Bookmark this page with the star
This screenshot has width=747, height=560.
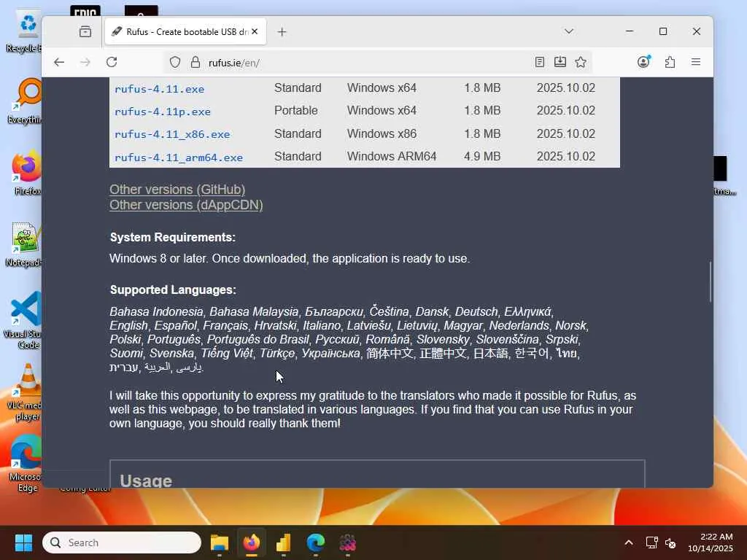pyautogui.click(x=580, y=63)
